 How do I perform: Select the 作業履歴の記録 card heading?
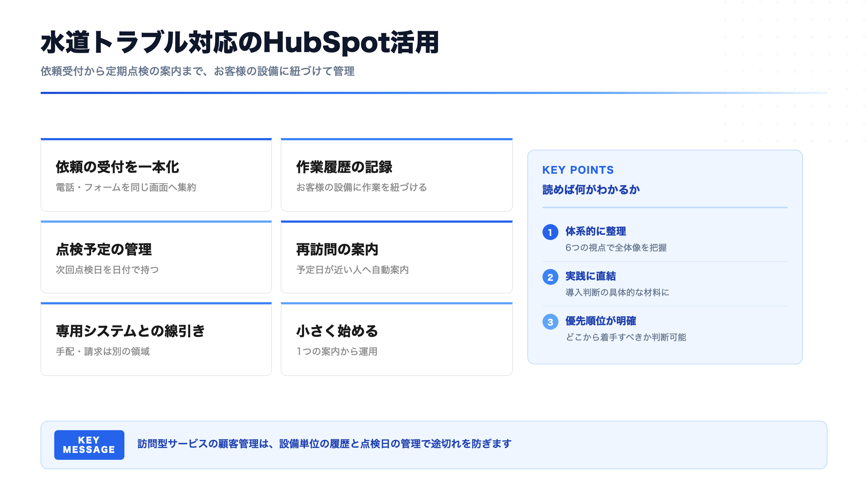point(344,167)
